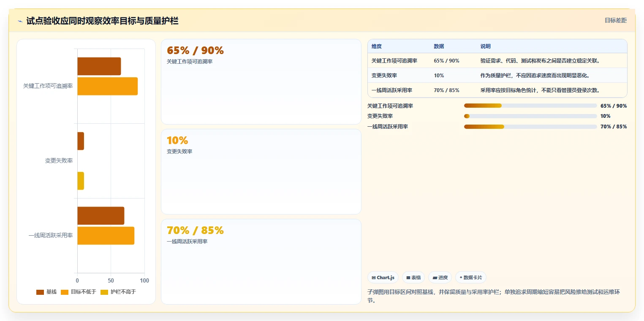This screenshot has width=644, height=321.
Task: Click the lightning icon beside the title
Action: (x=20, y=21)
